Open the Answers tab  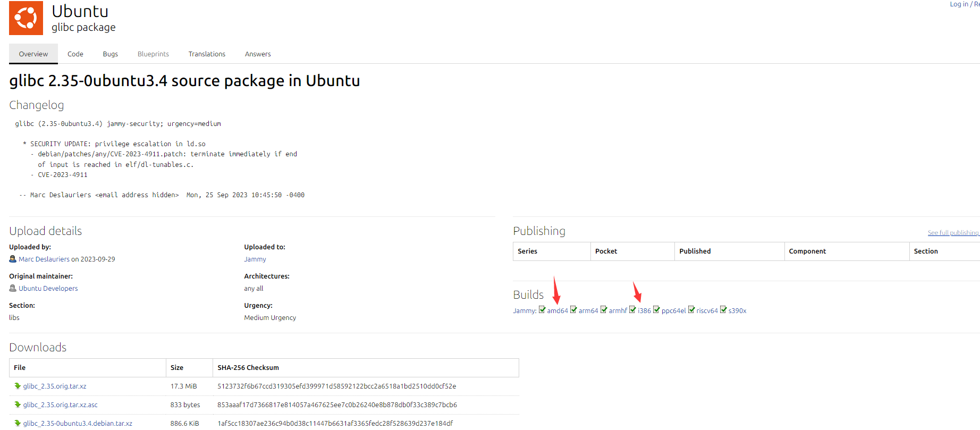258,54
